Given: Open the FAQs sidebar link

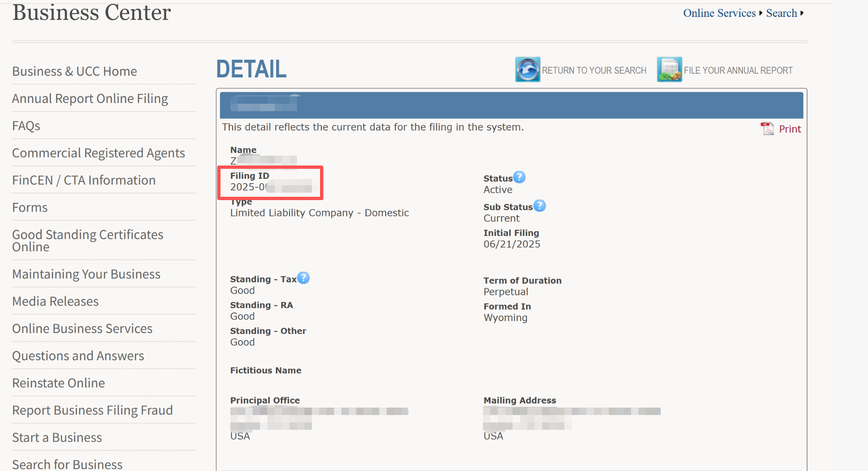Looking at the screenshot, I should point(26,126).
